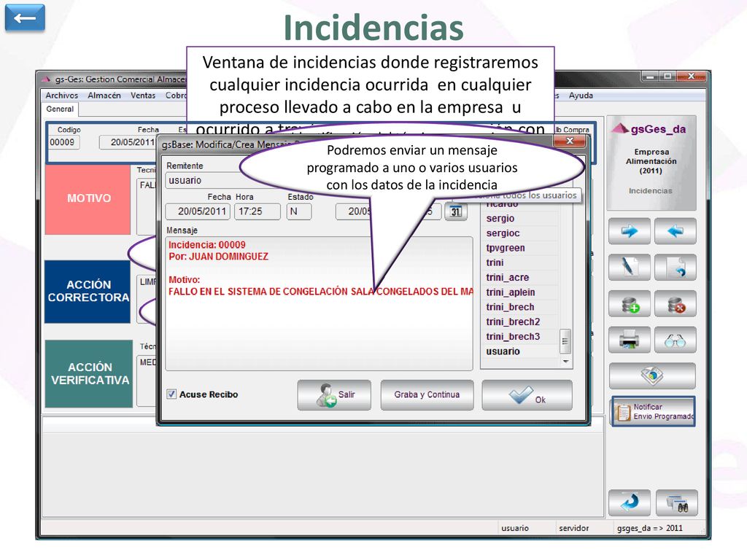747x560 pixels.
Task: Open the calendar 31 date picker icon
Action: (455, 211)
